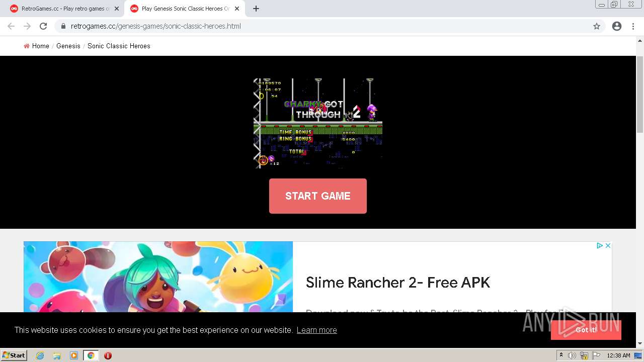Image resolution: width=644 pixels, height=362 pixels.
Task: Open the Learn more cookie link
Action: pyautogui.click(x=317, y=330)
